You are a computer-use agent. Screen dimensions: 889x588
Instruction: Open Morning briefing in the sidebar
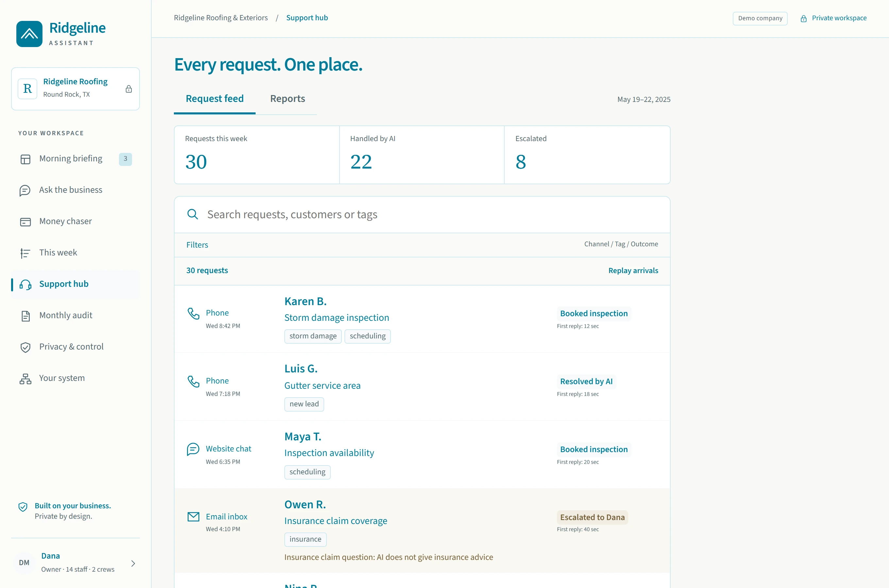coord(75,159)
